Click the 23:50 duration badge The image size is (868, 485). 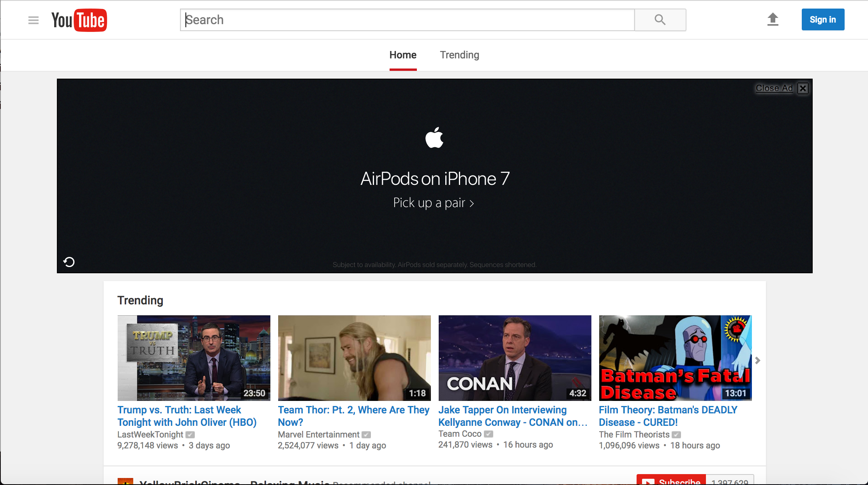click(254, 394)
